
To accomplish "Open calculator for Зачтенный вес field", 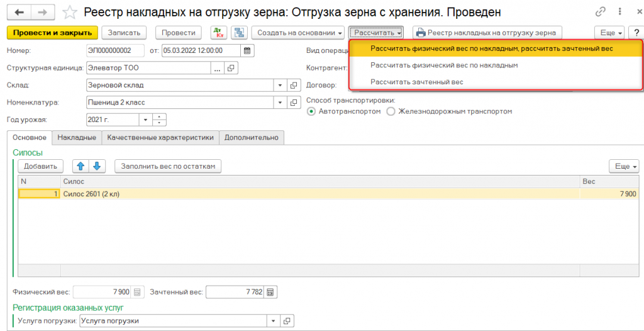I will tap(270, 292).
